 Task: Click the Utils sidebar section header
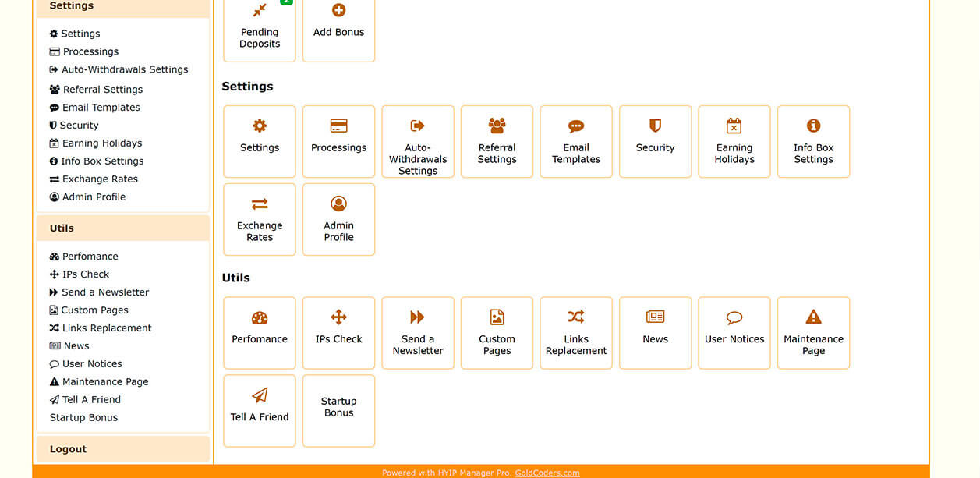(x=123, y=228)
